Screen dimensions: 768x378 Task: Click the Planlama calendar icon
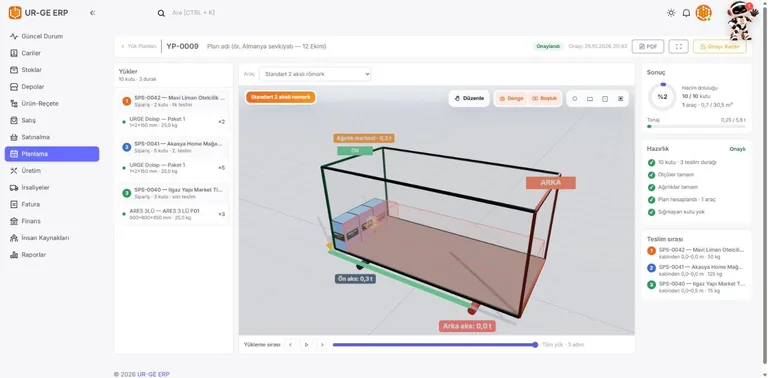14,154
